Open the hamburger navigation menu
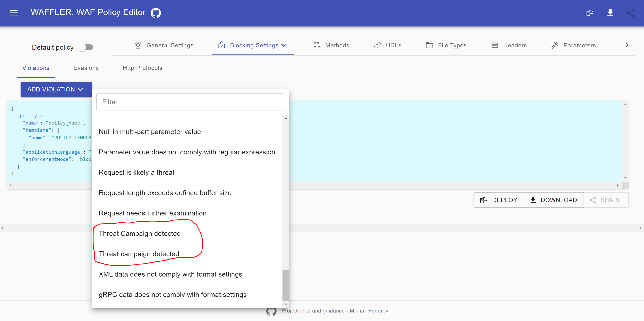The image size is (644, 321). 14,13
